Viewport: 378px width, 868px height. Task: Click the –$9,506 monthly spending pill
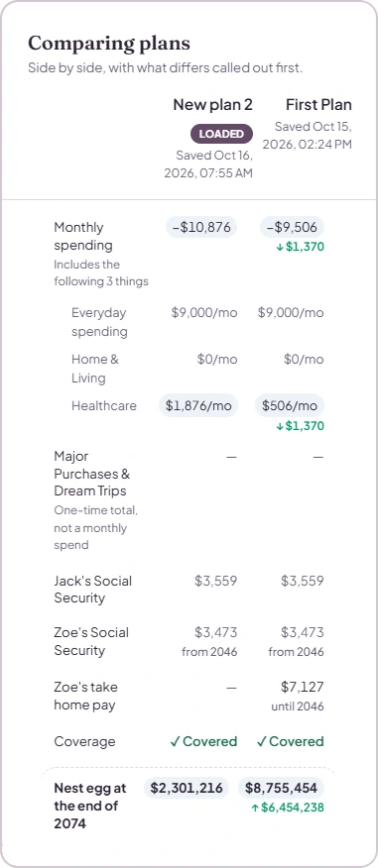coord(292,227)
